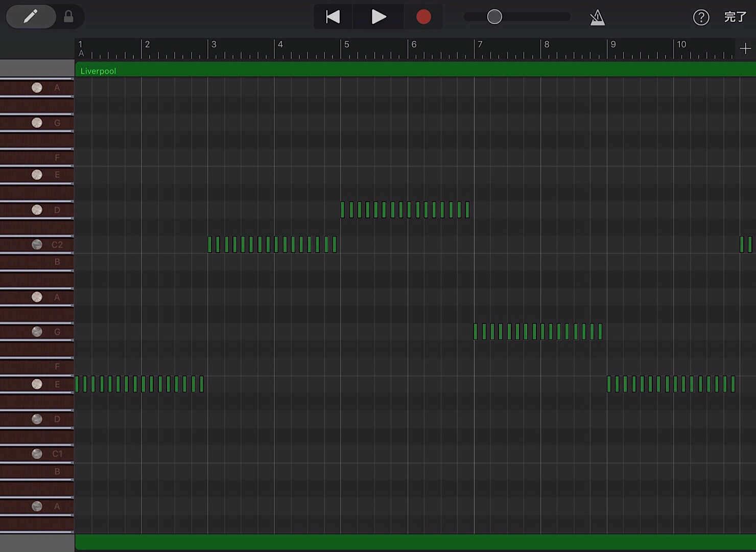Click the master volume slider knob

click(494, 17)
